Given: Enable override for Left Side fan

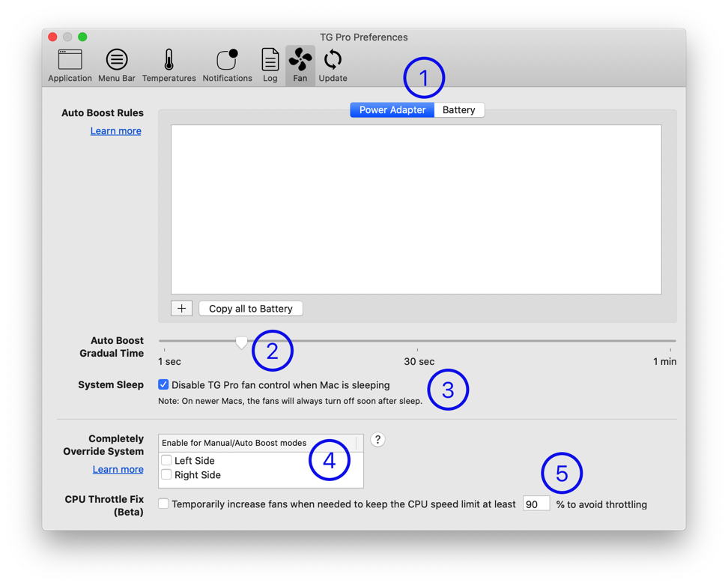Looking at the screenshot, I should click(166, 460).
